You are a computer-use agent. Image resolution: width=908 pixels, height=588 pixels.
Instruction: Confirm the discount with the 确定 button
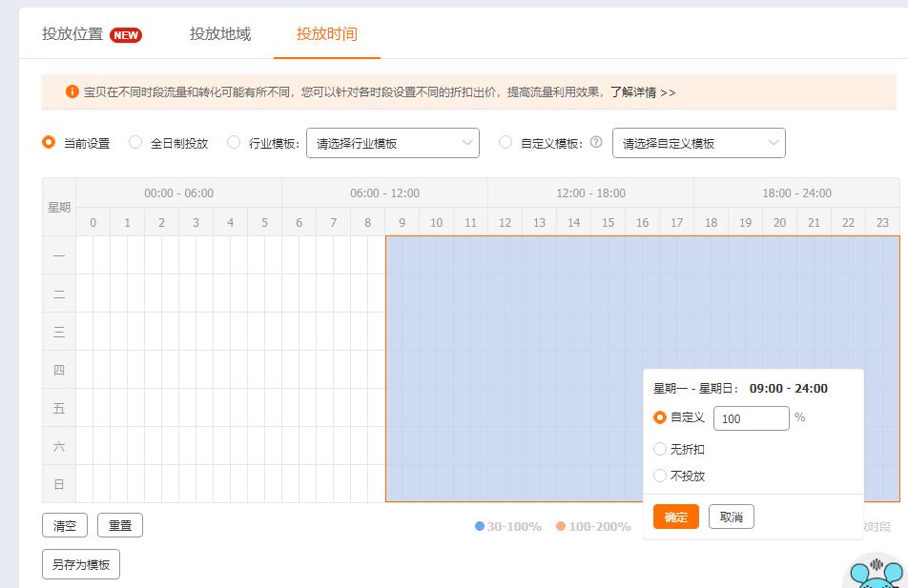pyautogui.click(x=674, y=517)
